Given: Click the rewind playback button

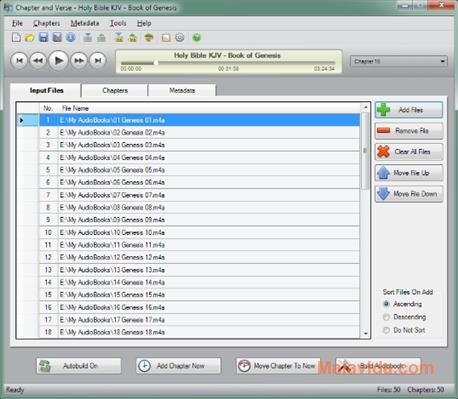Looking at the screenshot, I should (x=38, y=60).
